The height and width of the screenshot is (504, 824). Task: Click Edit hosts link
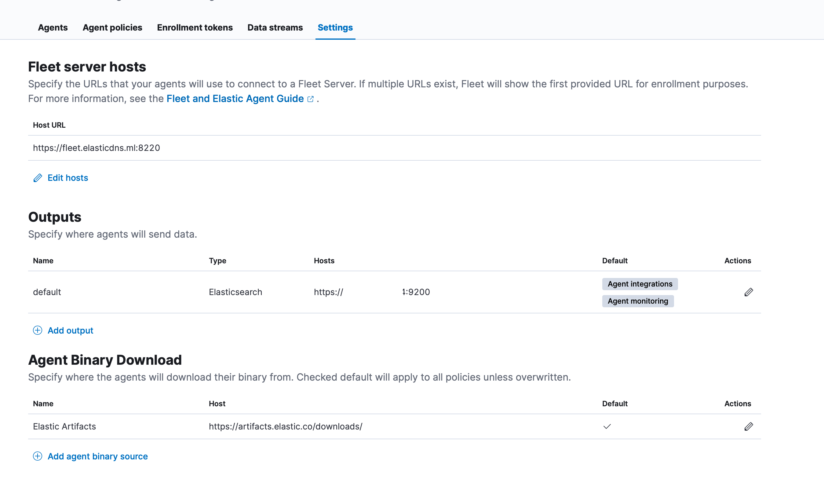[x=67, y=178]
